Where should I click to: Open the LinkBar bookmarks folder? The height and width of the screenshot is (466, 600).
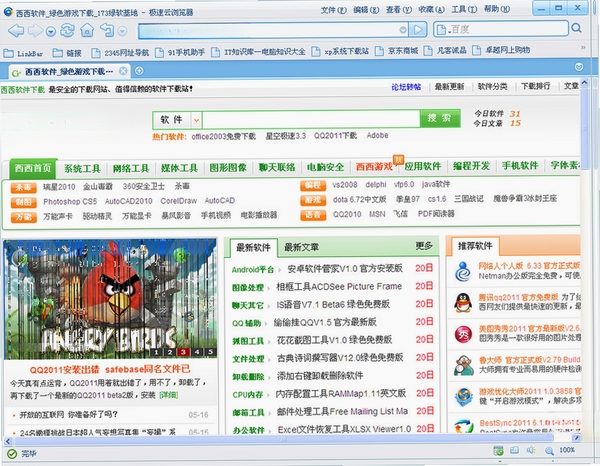[23, 53]
